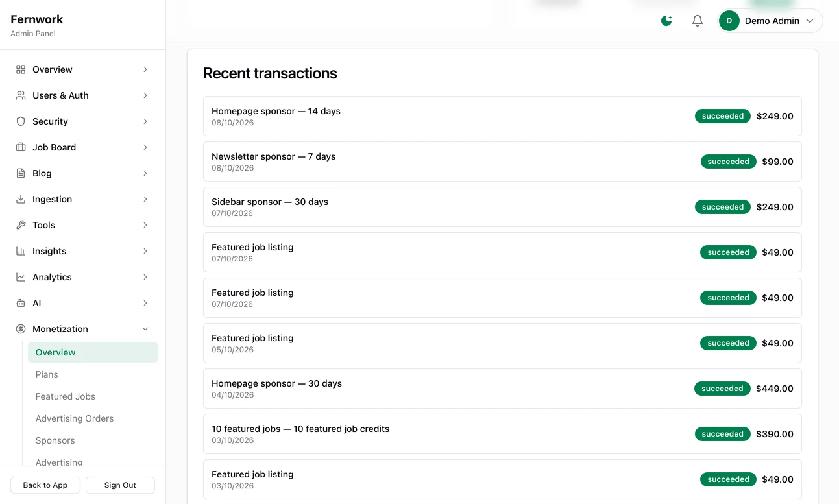Expand the Analytics section chevron

click(145, 277)
